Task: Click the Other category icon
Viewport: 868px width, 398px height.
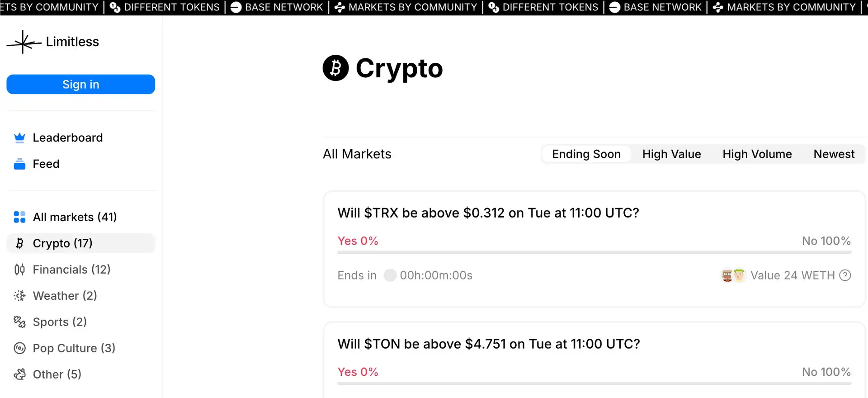Action: point(19,374)
